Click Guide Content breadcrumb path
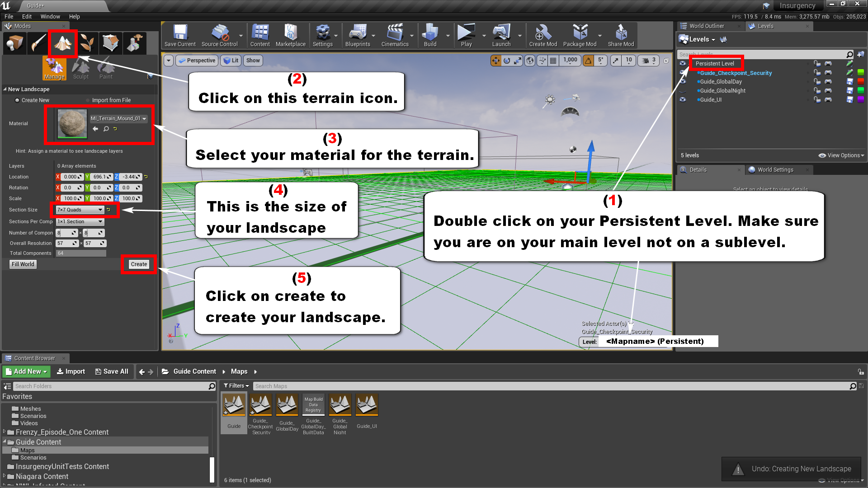The image size is (868, 488). [x=195, y=371]
